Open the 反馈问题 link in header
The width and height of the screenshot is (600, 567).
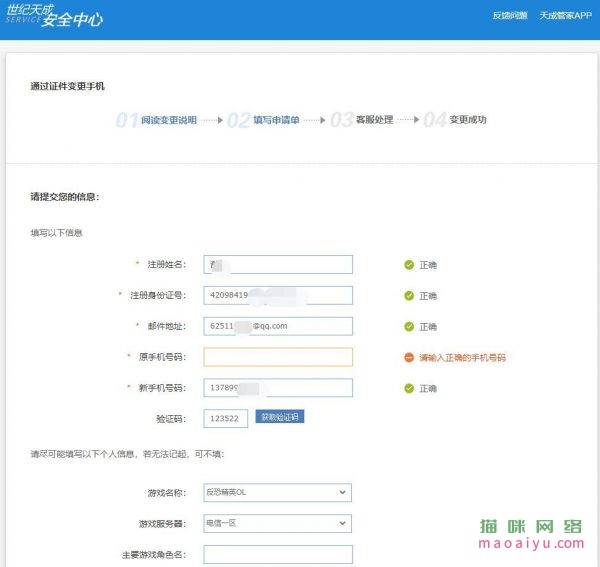click(x=510, y=15)
